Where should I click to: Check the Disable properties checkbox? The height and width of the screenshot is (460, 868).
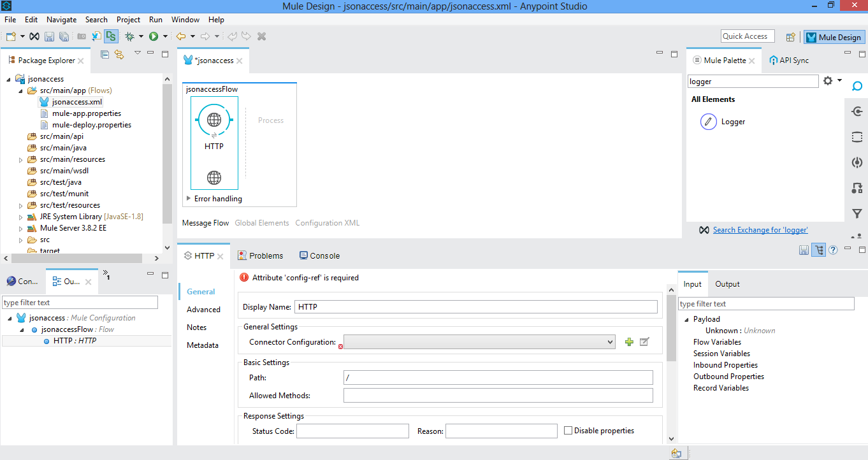pos(568,431)
